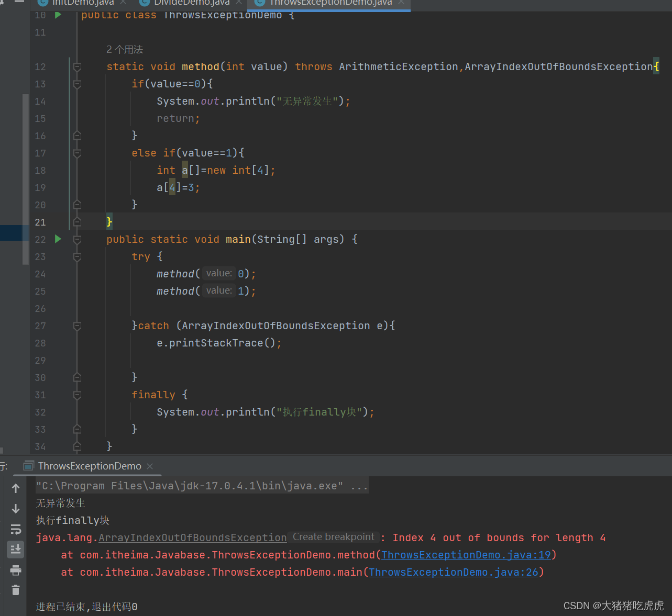
Task: Open ThrowsExceptionDemo.java:26 stack trace link
Action: click(x=454, y=572)
